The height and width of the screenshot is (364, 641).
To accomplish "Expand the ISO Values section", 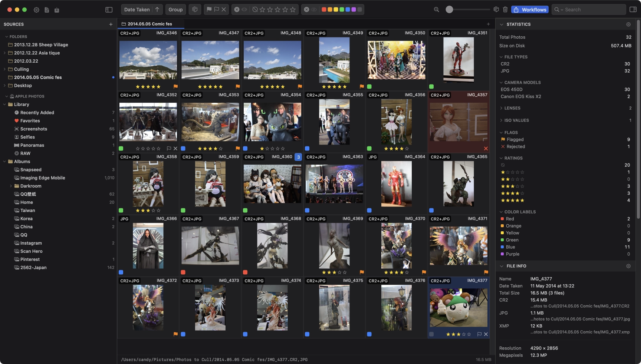I will pos(501,120).
